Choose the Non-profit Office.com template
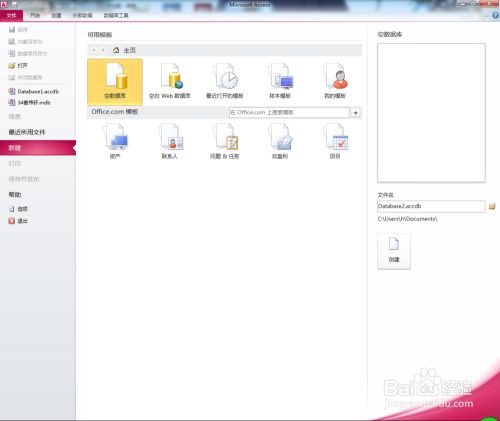The image size is (500, 421). click(x=280, y=141)
